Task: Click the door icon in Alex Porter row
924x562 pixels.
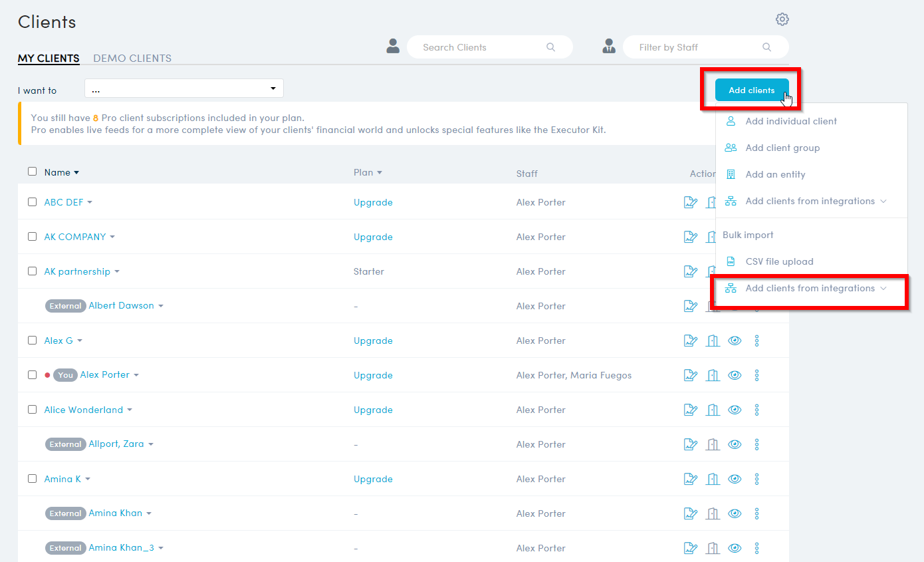Action: [x=713, y=375]
